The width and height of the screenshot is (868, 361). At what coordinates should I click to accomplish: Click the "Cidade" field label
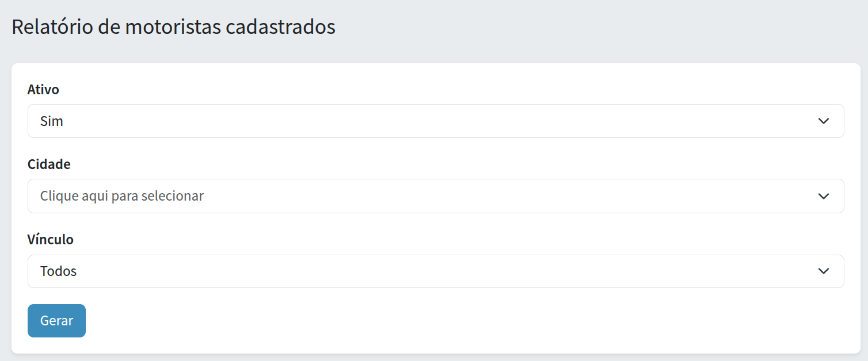pyautogui.click(x=49, y=164)
